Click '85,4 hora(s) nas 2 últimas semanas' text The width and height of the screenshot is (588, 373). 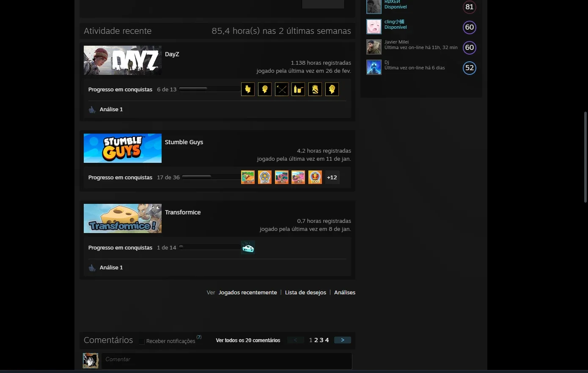[x=281, y=31]
